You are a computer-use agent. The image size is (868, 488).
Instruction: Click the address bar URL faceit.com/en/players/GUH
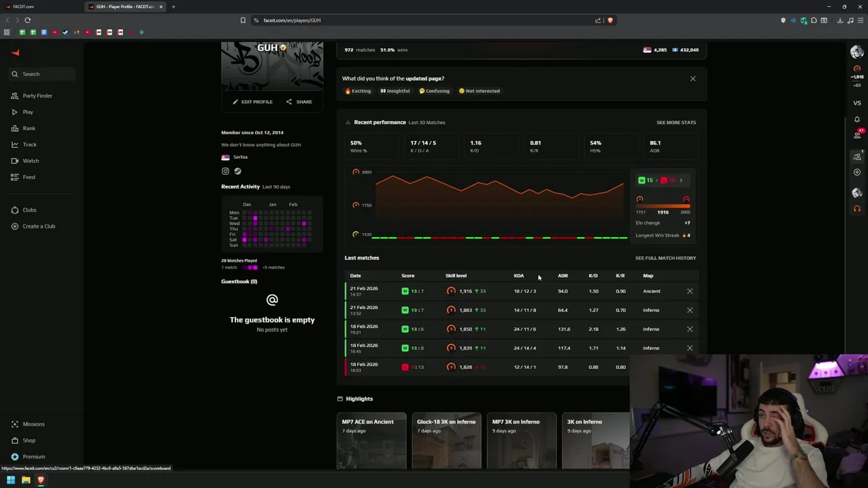click(292, 20)
